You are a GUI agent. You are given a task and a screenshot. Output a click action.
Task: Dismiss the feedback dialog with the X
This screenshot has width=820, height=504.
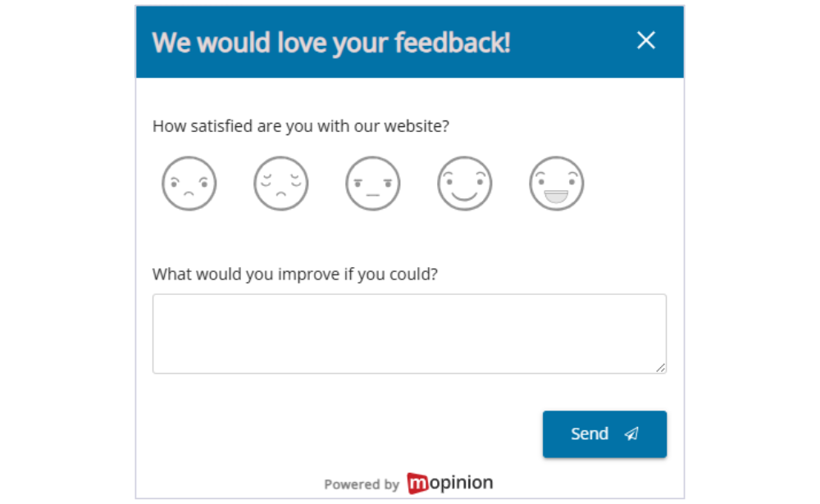pos(645,40)
